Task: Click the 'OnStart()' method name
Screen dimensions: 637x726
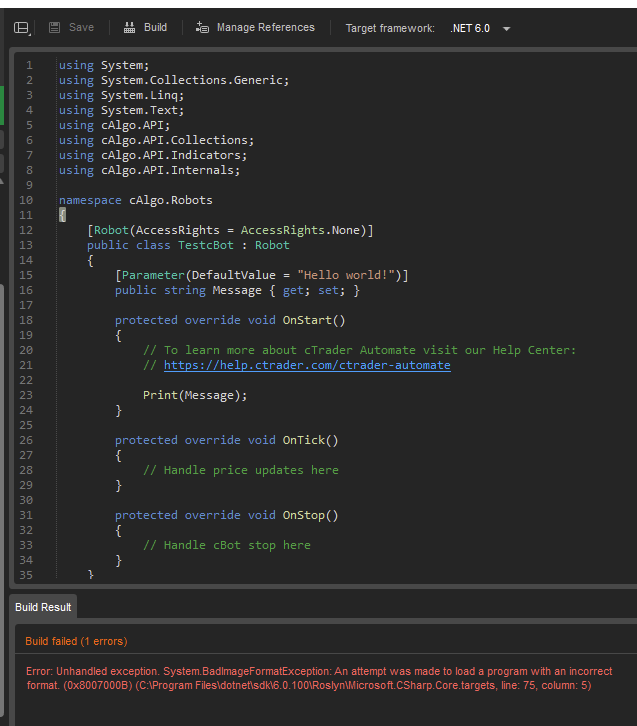Action: [314, 320]
